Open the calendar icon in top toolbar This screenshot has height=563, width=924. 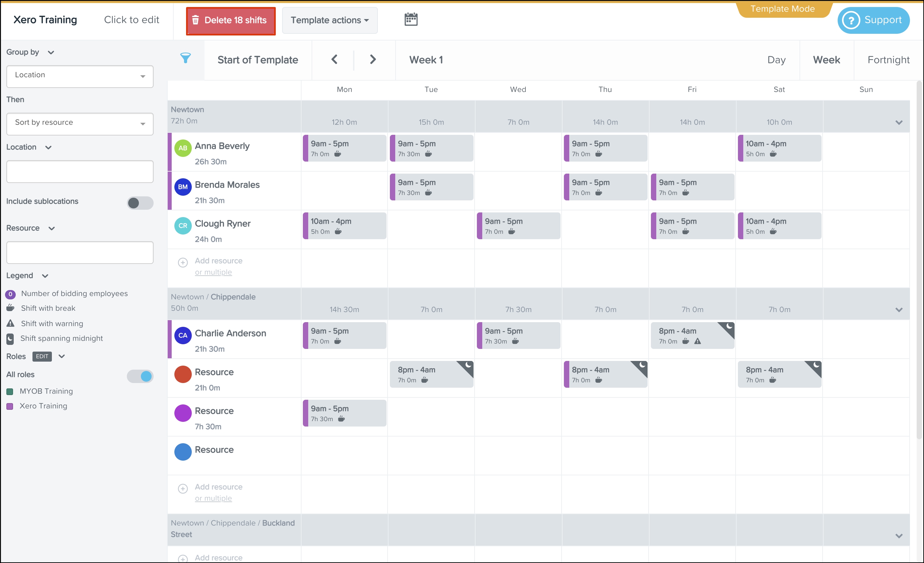click(x=411, y=19)
